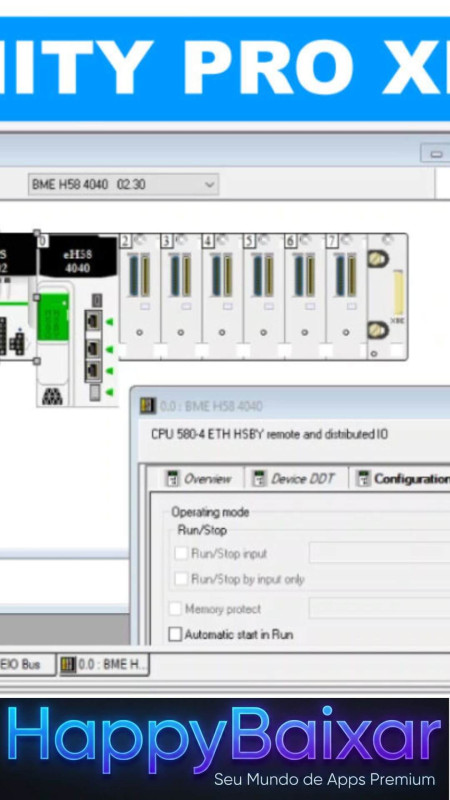Click the slot 0 number label on rack
The height and width of the screenshot is (800, 450).
[43, 240]
